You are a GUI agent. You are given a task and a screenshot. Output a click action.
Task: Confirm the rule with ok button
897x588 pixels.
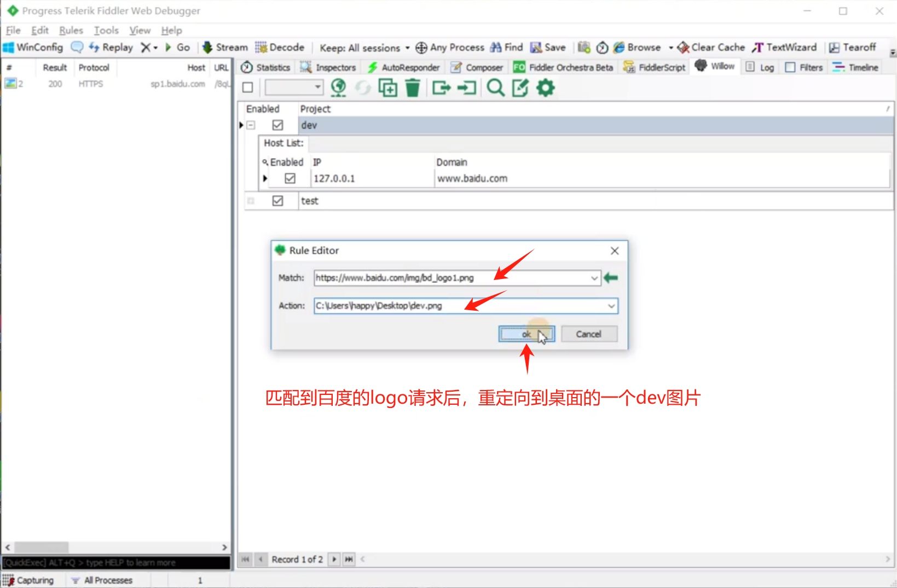coord(526,334)
